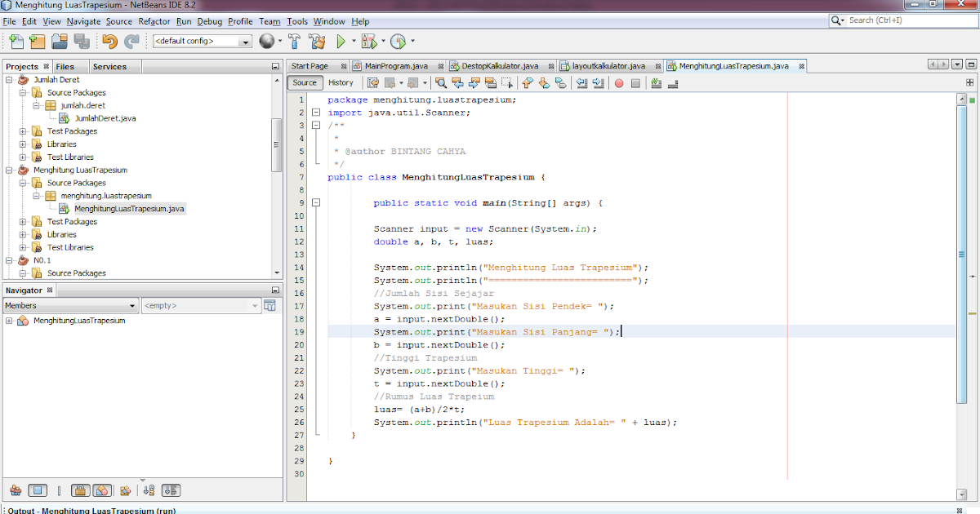Clean and Build using hammer-and-broom icon
Viewport: 980px width, 514px height.
pos(317,41)
